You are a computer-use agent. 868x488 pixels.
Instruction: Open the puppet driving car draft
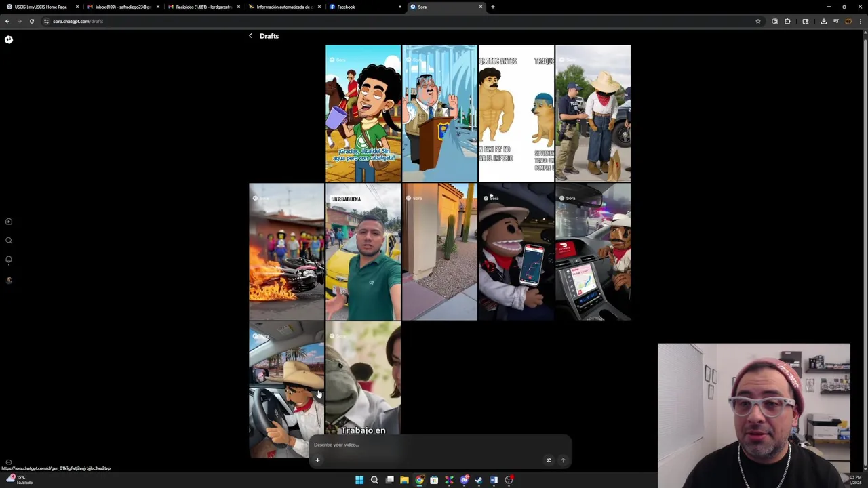tap(286, 390)
